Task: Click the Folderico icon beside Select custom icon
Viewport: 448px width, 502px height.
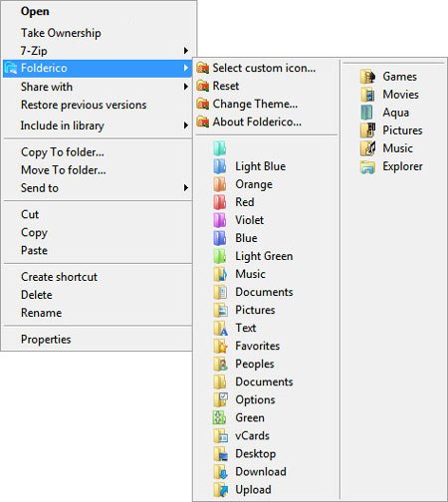Action: pos(202,68)
